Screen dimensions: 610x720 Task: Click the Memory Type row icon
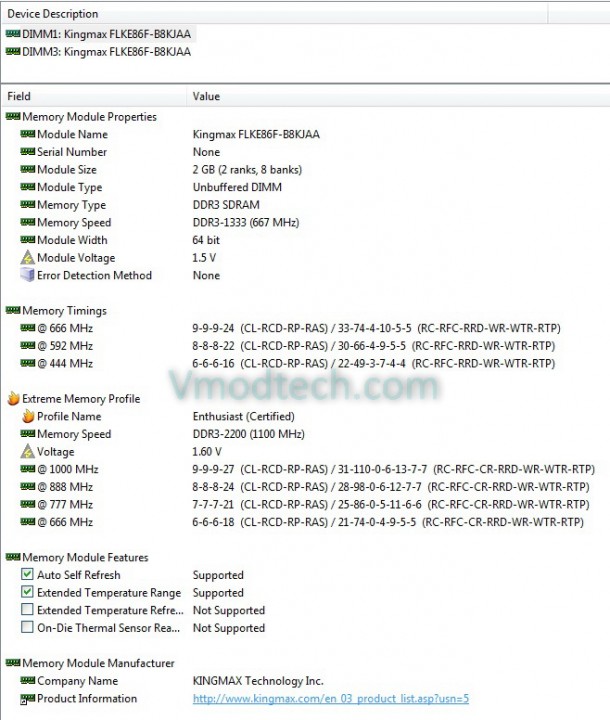coord(28,204)
